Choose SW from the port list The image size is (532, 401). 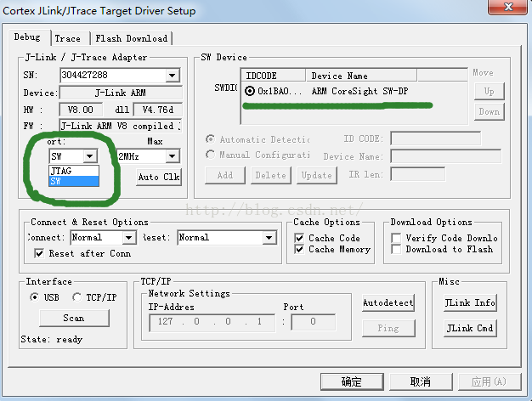[74, 181]
